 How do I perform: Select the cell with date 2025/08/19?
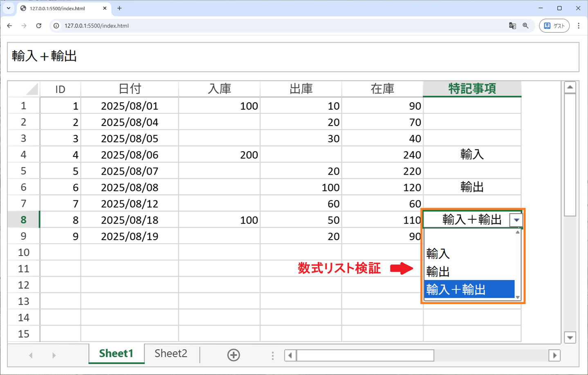pyautogui.click(x=130, y=236)
